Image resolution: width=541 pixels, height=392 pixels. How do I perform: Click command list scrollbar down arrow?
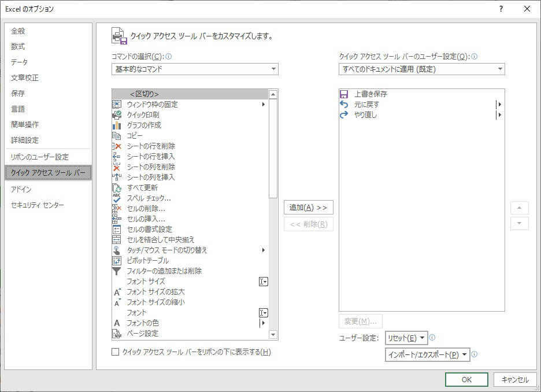coord(273,334)
